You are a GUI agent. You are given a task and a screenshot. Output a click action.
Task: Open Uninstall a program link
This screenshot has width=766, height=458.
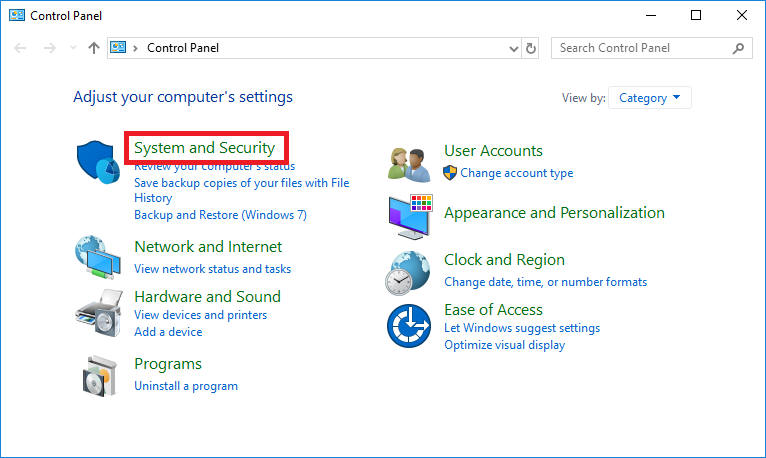[x=186, y=386]
